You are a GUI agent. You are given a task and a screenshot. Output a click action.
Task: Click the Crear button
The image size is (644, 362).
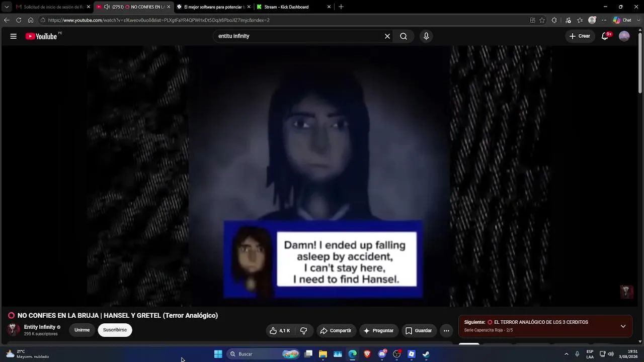tap(580, 36)
